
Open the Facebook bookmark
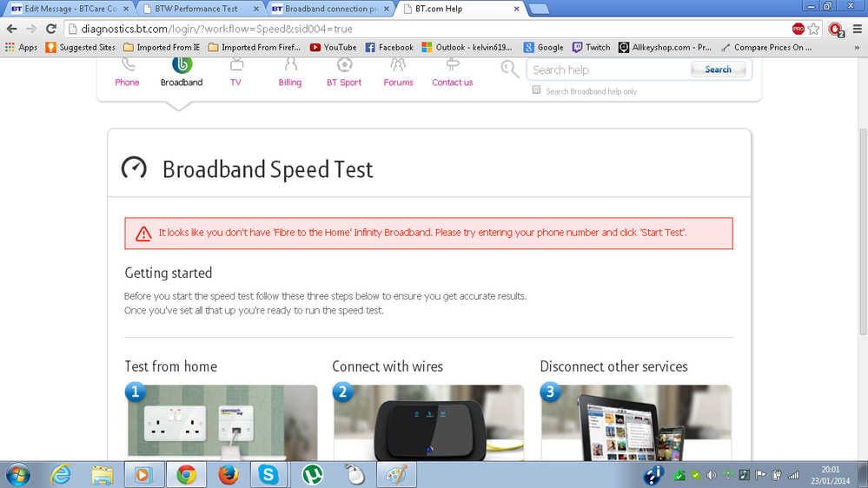click(x=389, y=48)
